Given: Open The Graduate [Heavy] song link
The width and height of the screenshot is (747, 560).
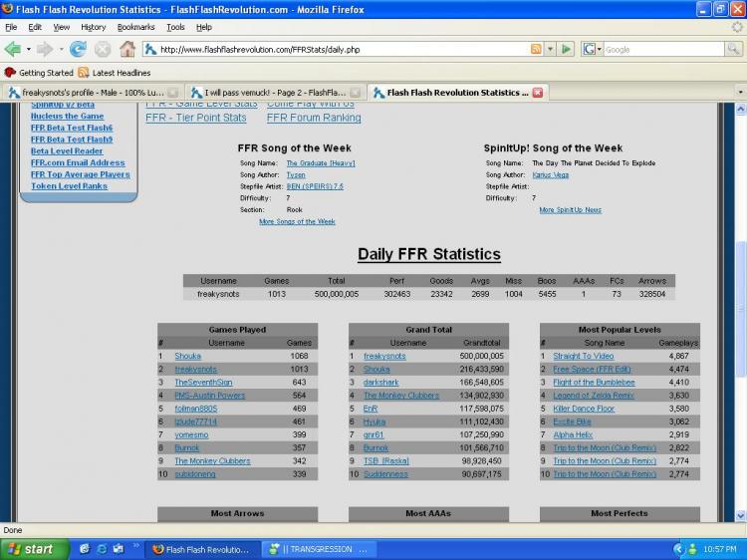Looking at the screenshot, I should [321, 163].
